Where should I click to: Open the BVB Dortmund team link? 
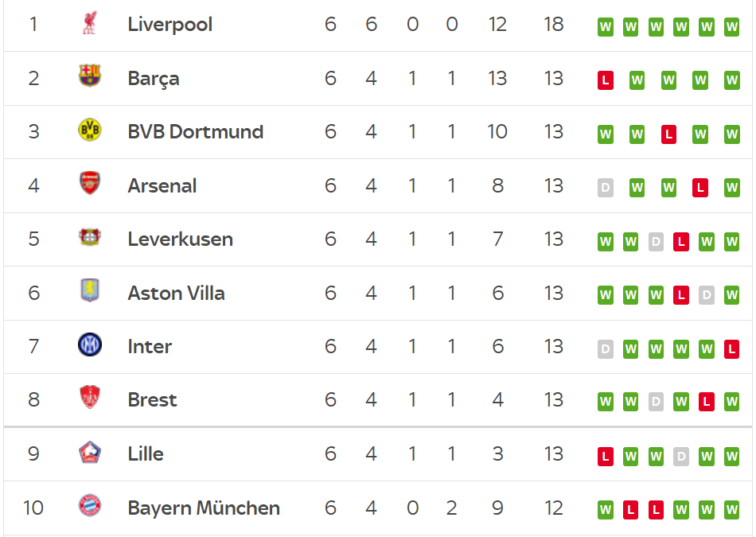195,132
